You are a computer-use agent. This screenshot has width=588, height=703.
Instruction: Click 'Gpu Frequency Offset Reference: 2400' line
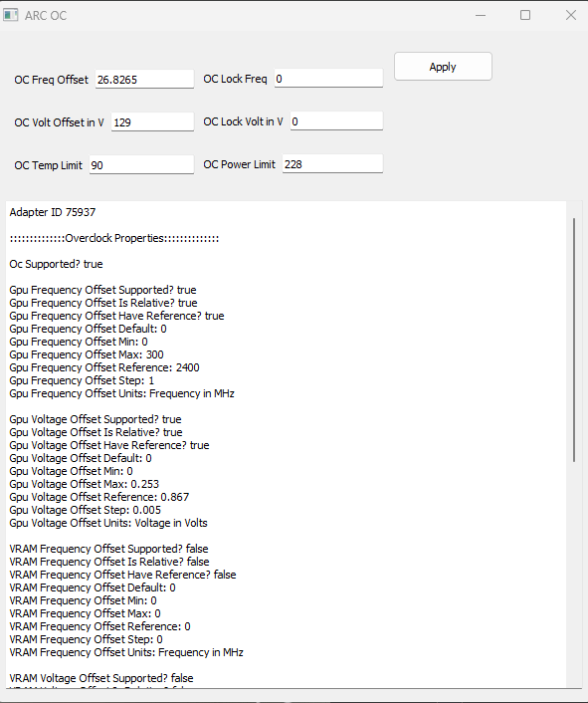pyautogui.click(x=104, y=368)
